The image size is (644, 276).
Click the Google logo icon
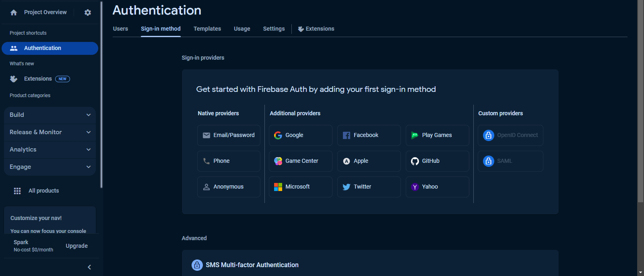pyautogui.click(x=278, y=135)
